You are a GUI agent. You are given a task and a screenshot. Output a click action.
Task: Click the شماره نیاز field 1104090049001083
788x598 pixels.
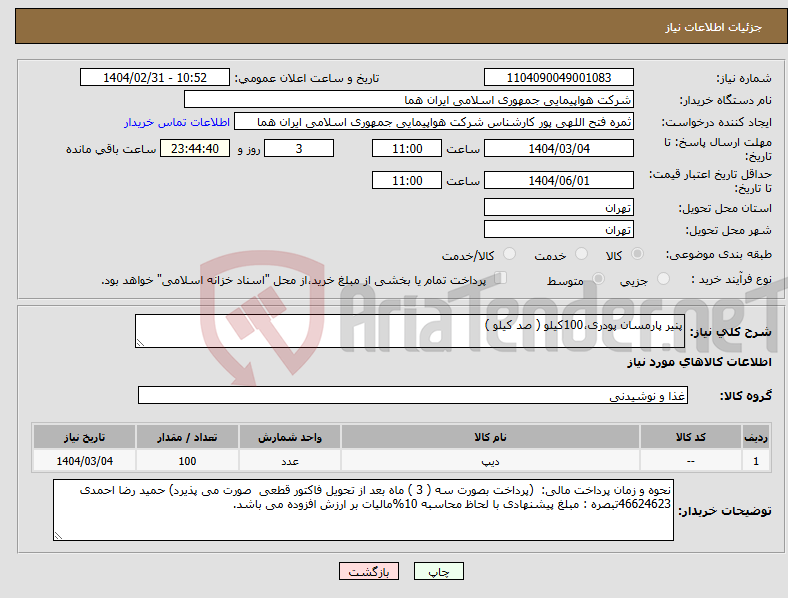point(558,77)
